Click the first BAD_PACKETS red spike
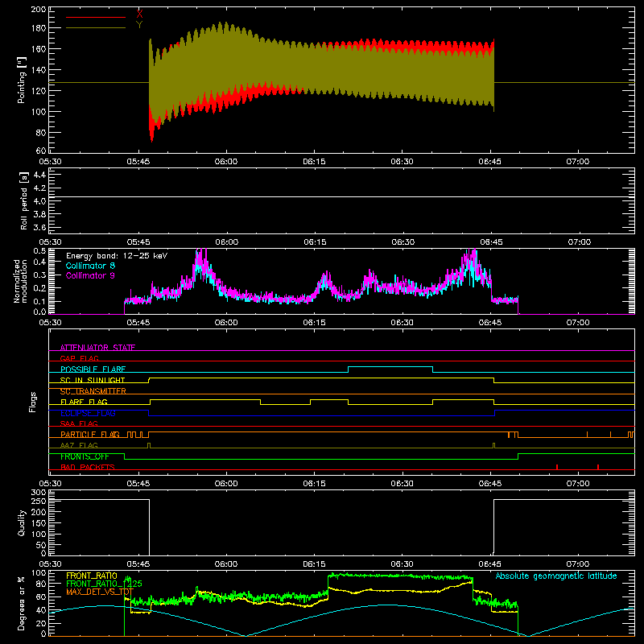Image resolution: width=644 pixels, height=644 pixels. point(557,467)
